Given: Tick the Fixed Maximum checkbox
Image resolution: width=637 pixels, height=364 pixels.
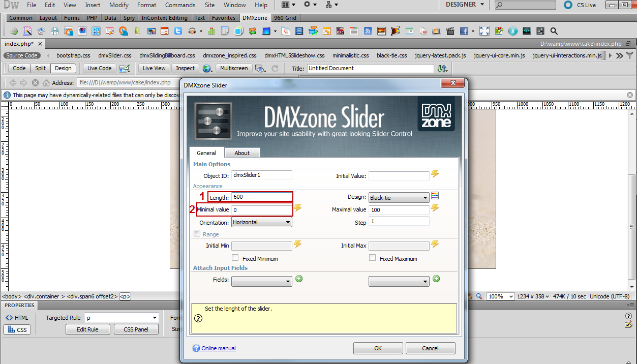Looking at the screenshot, I should [373, 258].
